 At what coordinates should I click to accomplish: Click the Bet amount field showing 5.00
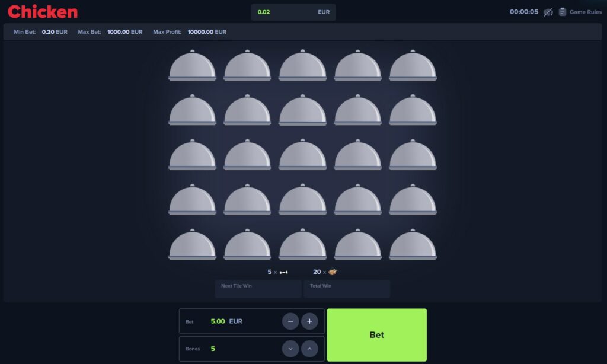pos(218,321)
